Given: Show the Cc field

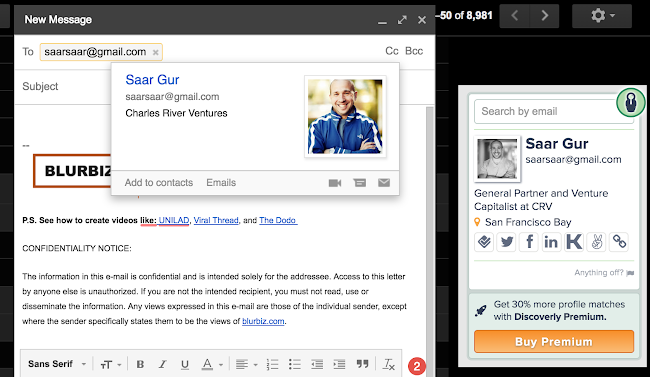Looking at the screenshot, I should pyautogui.click(x=392, y=51).
